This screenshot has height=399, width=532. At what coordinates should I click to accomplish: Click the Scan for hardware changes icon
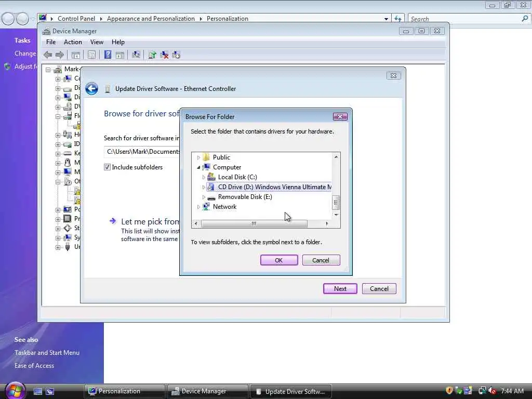point(136,55)
